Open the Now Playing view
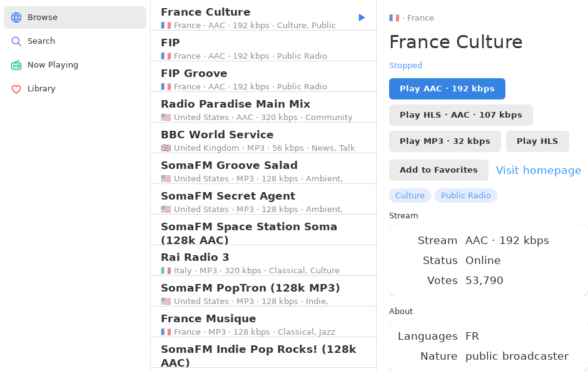Screen dimensions: 588x371 click(x=75, y=65)
